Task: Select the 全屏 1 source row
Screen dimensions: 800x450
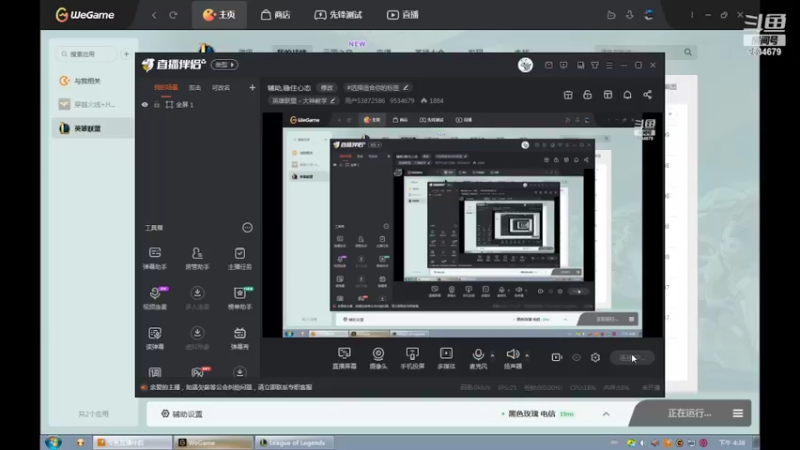Action: (198, 105)
